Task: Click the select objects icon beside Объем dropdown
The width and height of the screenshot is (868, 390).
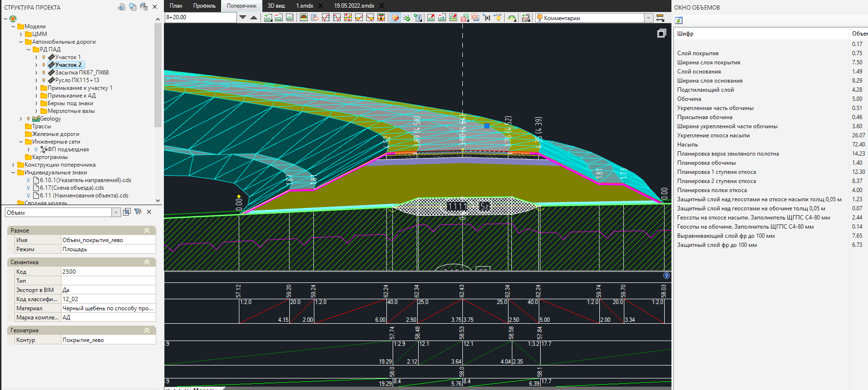Action: 127,212
